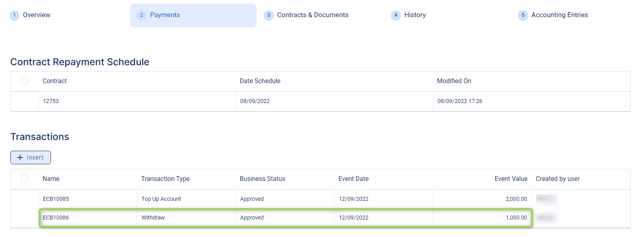Go to the History tab
The width and height of the screenshot is (644, 237).
415,15
